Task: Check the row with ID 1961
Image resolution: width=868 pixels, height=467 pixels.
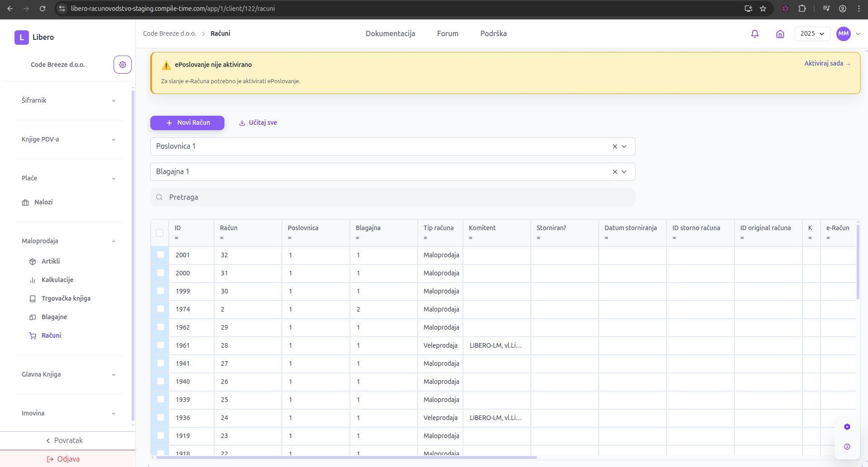Action: pos(161,345)
